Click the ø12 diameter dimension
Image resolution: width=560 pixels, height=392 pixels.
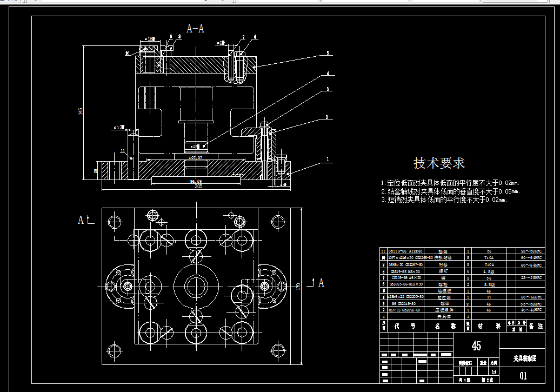tap(119, 127)
